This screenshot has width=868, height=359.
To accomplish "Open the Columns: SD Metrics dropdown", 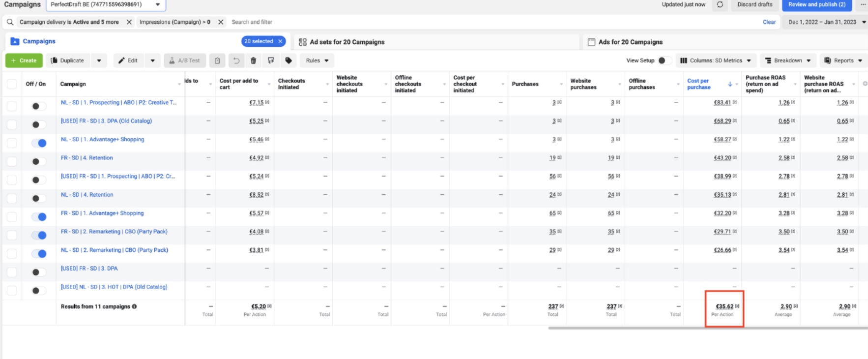I will [715, 60].
